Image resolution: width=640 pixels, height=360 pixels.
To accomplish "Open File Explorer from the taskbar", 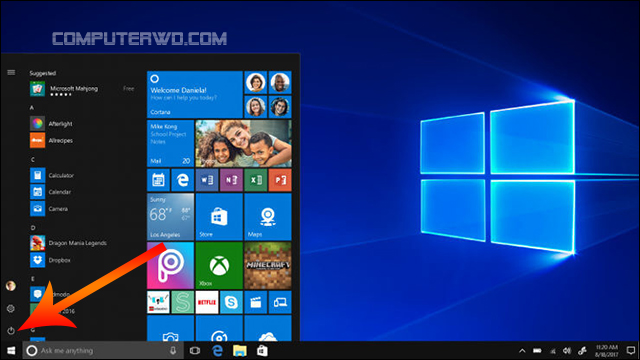I will tap(240, 351).
